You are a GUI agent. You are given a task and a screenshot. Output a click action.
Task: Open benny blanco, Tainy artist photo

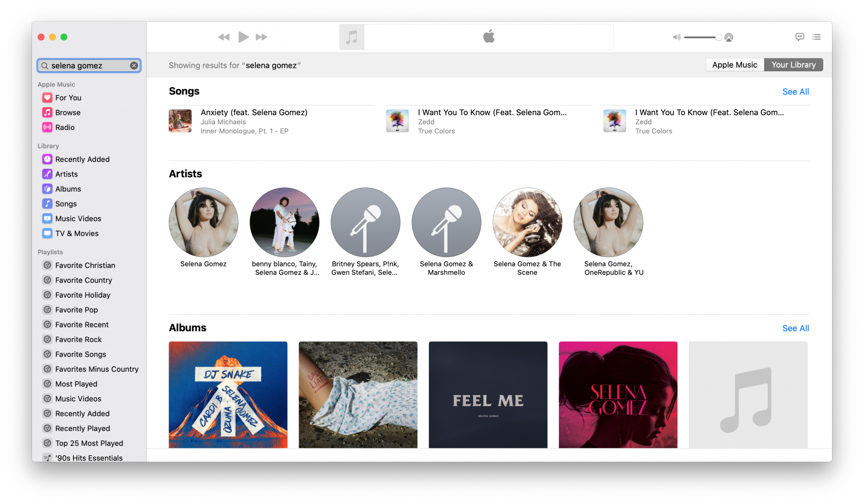click(284, 222)
